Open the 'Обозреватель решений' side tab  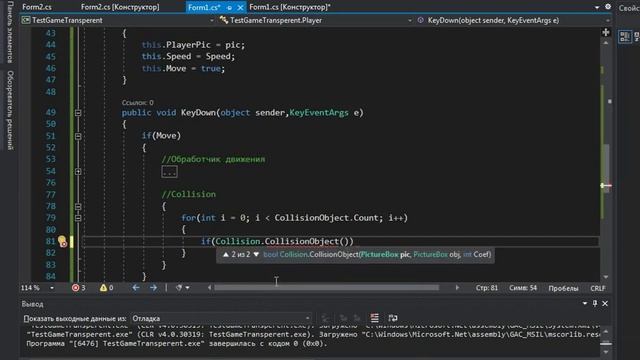click(x=10, y=110)
